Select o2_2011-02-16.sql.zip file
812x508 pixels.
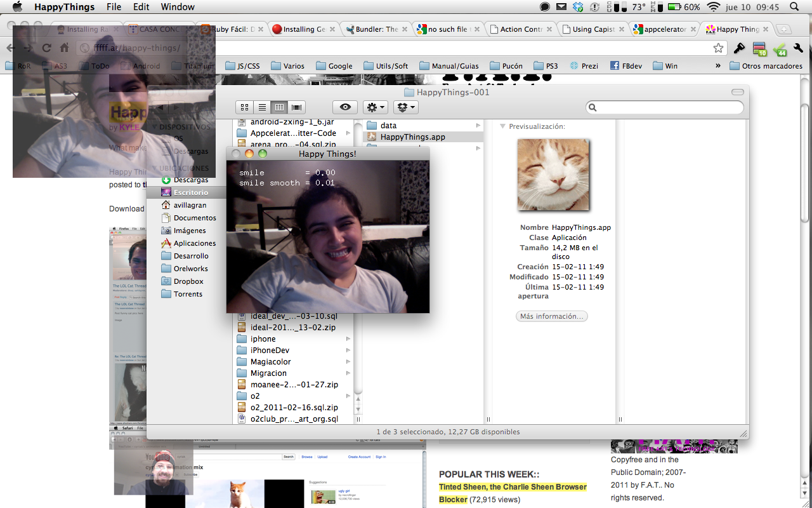pos(294,407)
